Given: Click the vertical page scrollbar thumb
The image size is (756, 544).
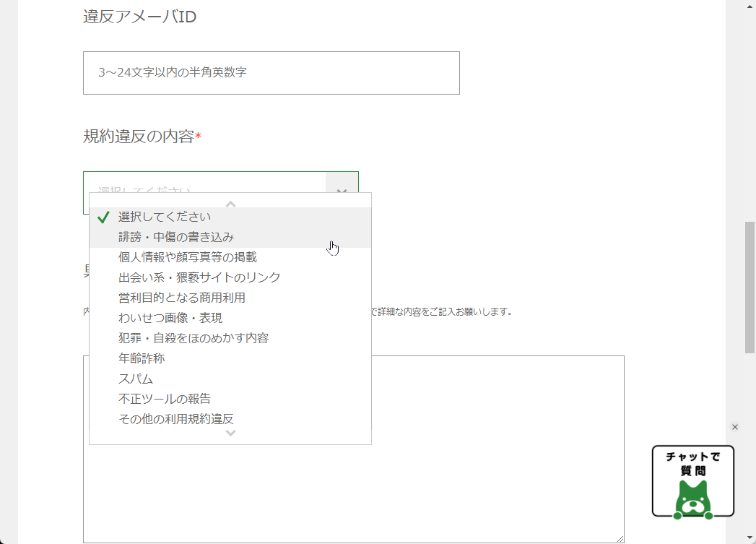Looking at the screenshot, I should pyautogui.click(x=750, y=288).
